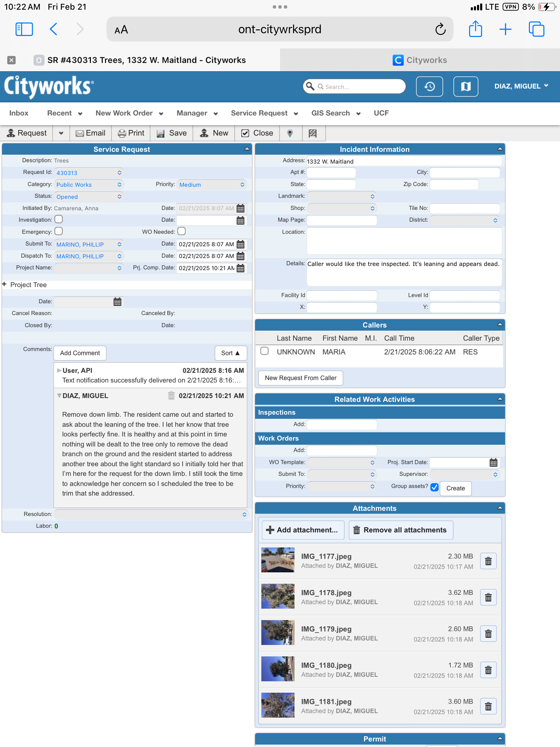Expand the User, API comment

pyautogui.click(x=59, y=370)
